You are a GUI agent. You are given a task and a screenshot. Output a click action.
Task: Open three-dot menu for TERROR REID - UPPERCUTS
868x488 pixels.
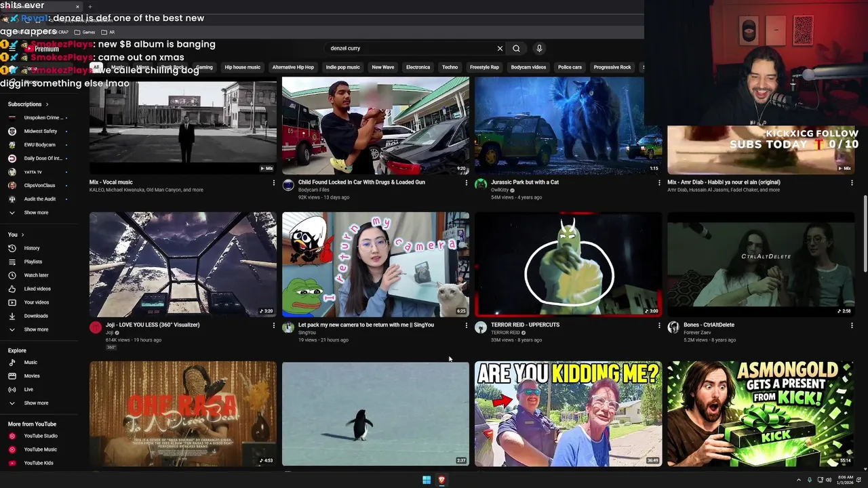click(x=659, y=325)
